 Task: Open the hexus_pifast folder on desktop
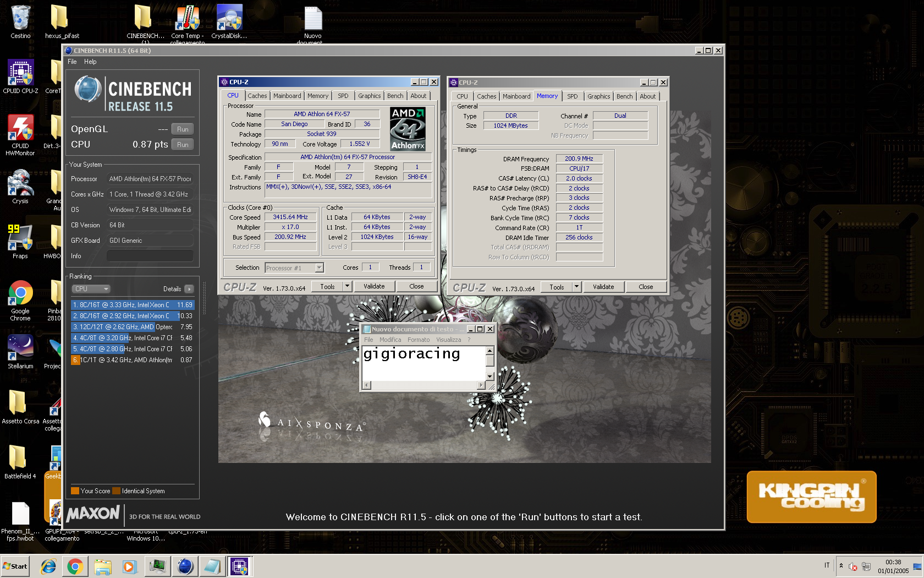[62, 22]
